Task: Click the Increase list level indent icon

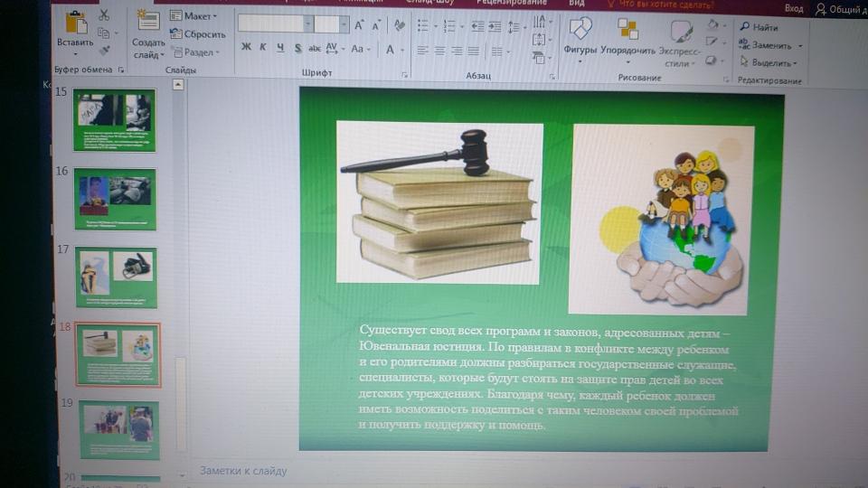Action: point(495,26)
